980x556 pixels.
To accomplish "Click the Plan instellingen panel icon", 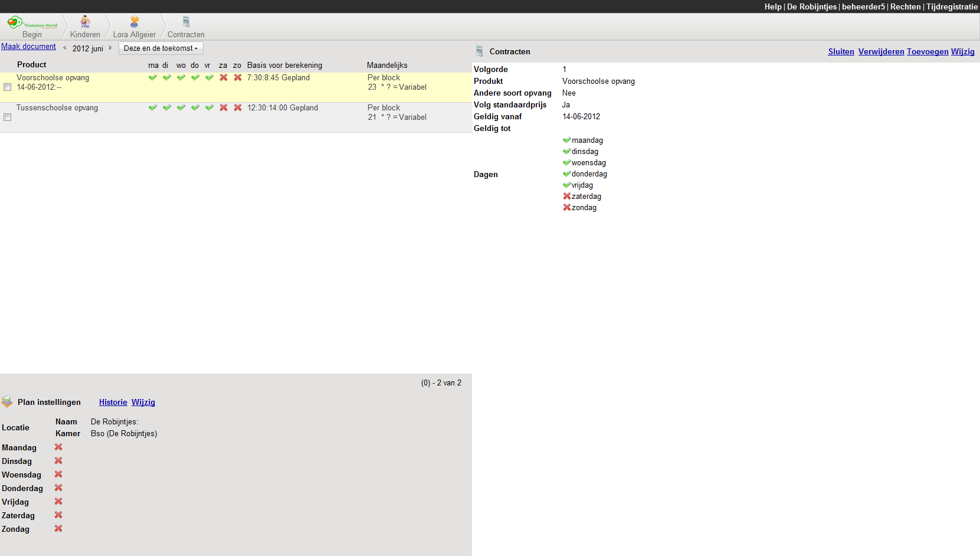I will click(x=7, y=402).
